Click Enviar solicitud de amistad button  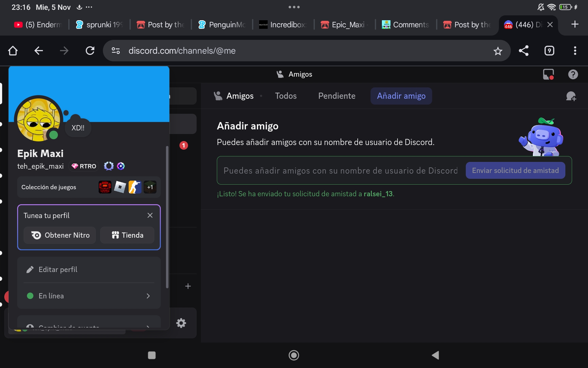pos(515,171)
